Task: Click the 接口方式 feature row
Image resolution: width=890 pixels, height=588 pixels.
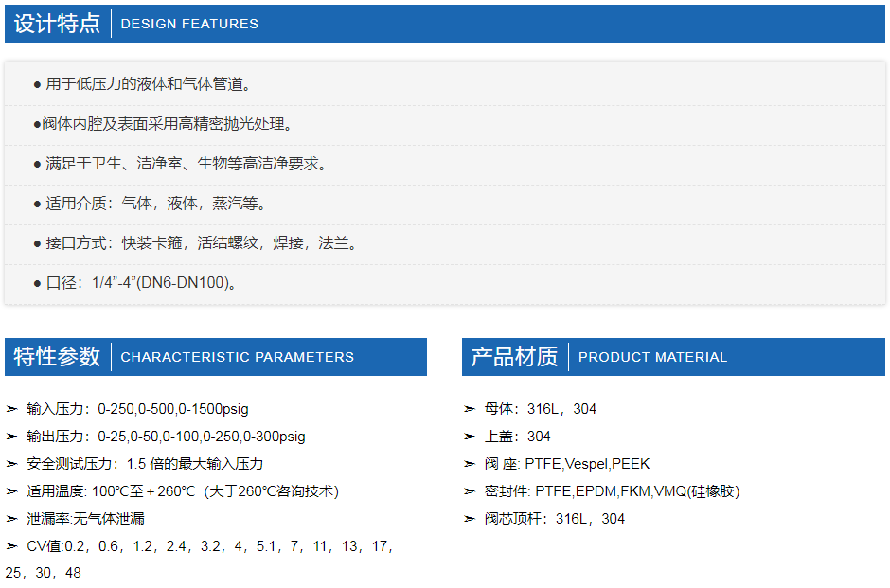Action: click(x=445, y=244)
